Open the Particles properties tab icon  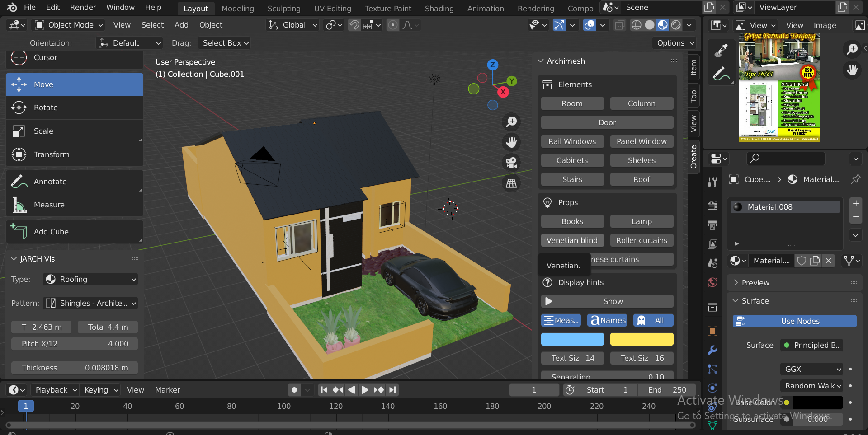pos(712,369)
